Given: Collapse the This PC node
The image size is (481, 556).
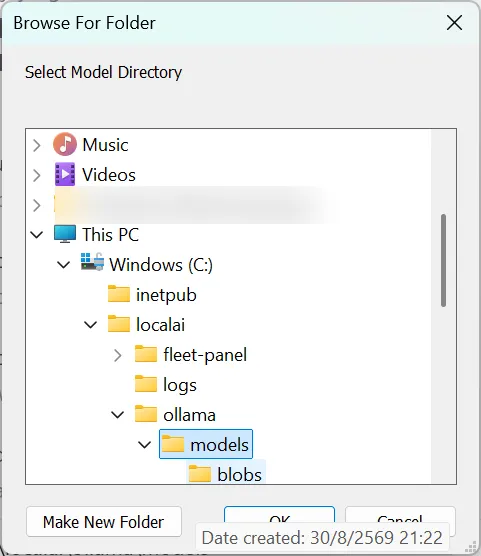Looking at the screenshot, I should pos(37,234).
